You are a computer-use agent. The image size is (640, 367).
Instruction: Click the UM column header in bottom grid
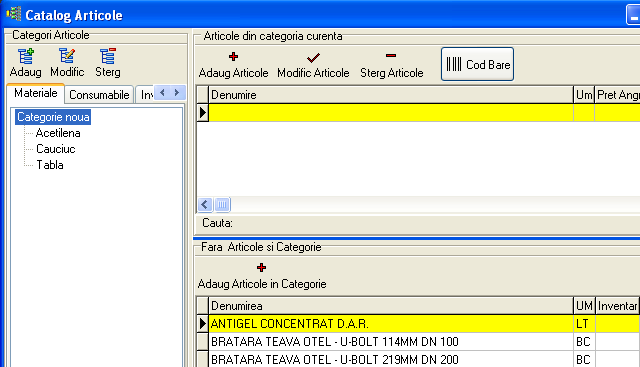coord(584,306)
